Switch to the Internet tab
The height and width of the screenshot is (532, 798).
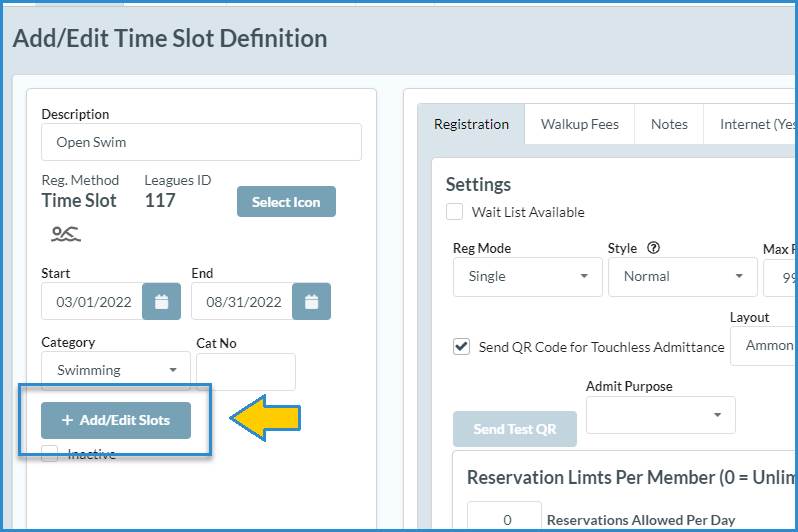coord(757,124)
